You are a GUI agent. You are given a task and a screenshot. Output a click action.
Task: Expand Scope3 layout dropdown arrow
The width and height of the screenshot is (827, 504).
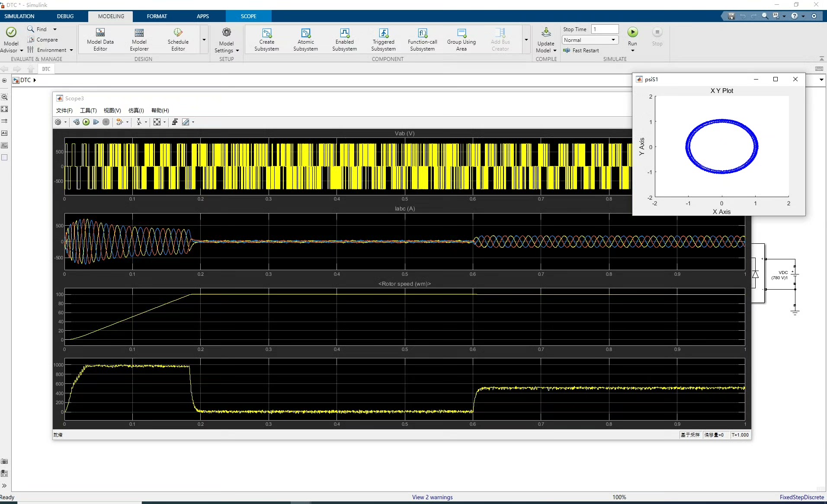point(164,122)
